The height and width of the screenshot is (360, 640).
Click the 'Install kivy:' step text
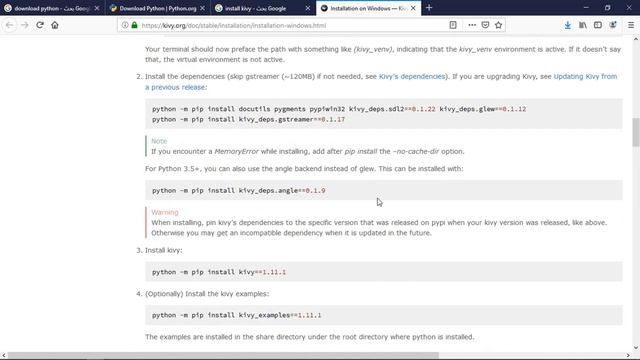[163, 250]
